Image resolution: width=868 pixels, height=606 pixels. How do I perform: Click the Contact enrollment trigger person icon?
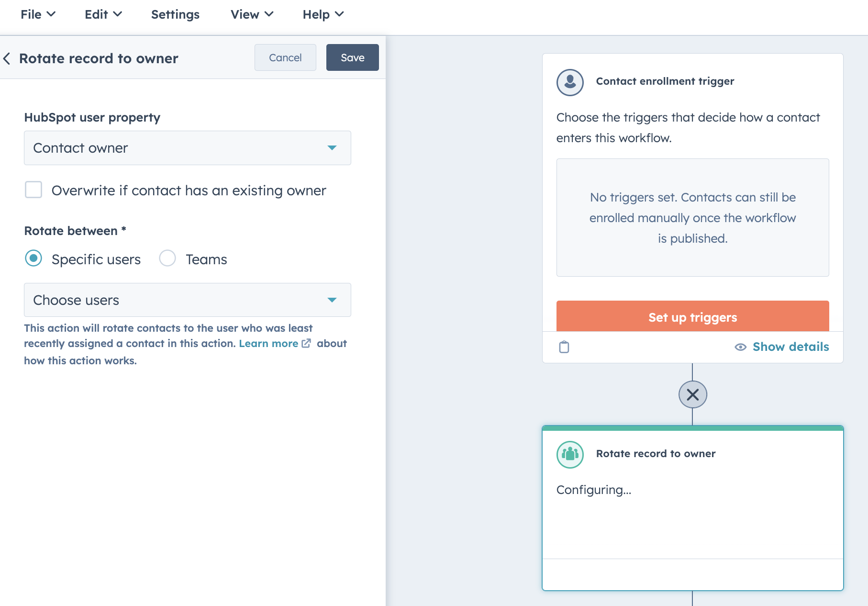[x=569, y=82]
